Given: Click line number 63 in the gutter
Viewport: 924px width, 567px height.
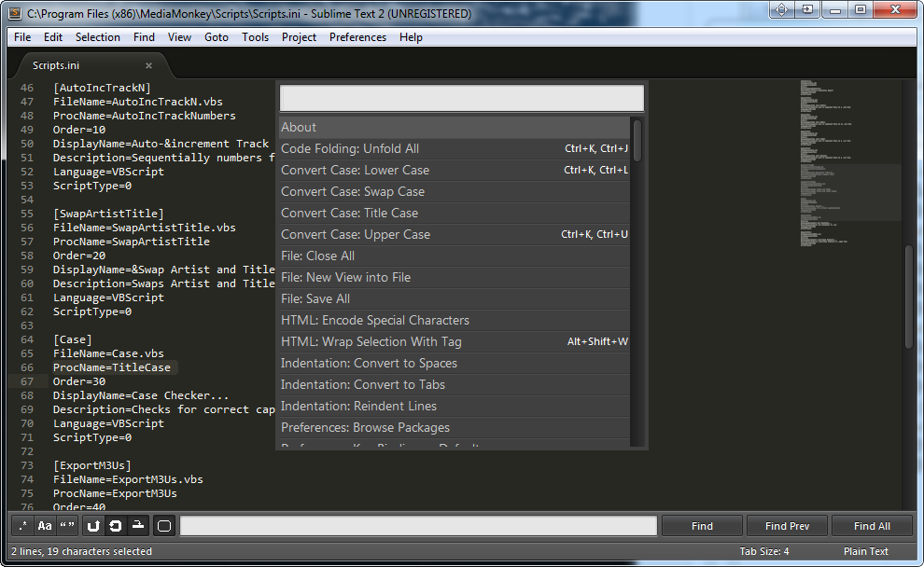Looking at the screenshot, I should tap(27, 325).
